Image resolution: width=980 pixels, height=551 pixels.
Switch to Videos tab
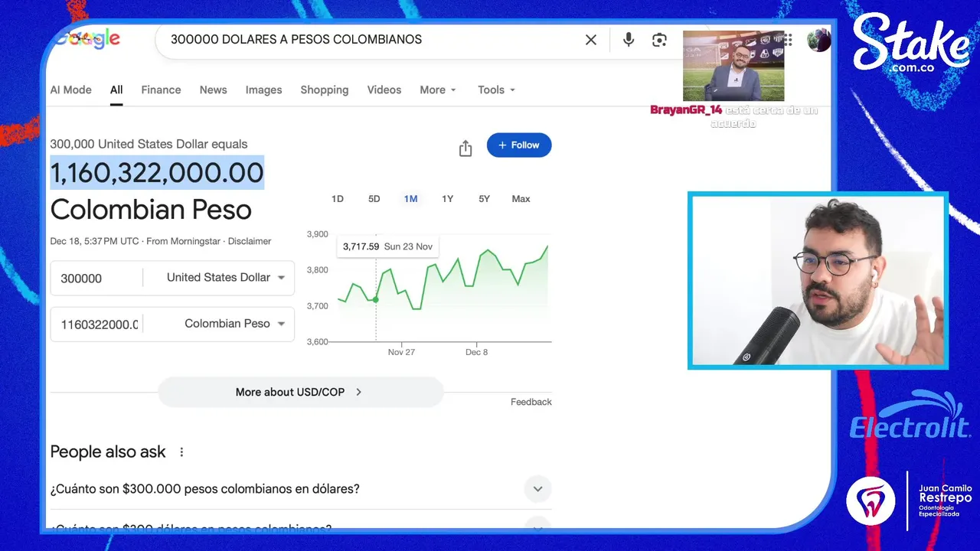coord(384,90)
